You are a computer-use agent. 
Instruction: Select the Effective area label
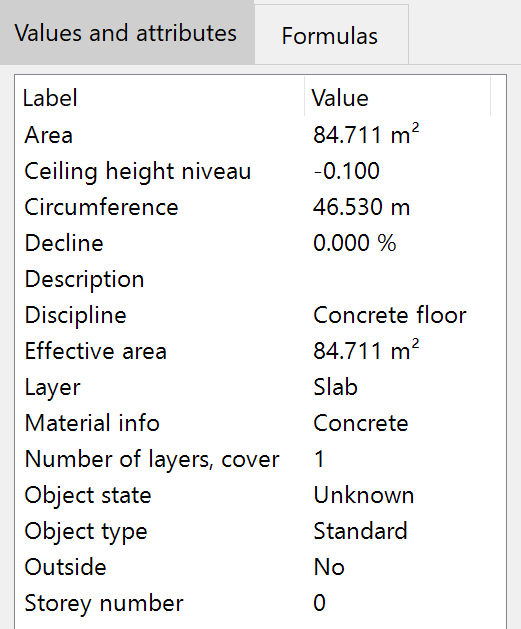[95, 351]
